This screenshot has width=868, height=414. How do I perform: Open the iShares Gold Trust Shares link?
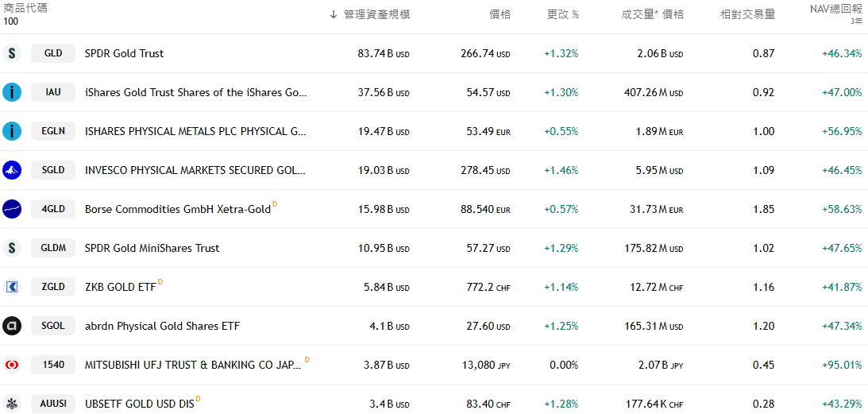(195, 92)
